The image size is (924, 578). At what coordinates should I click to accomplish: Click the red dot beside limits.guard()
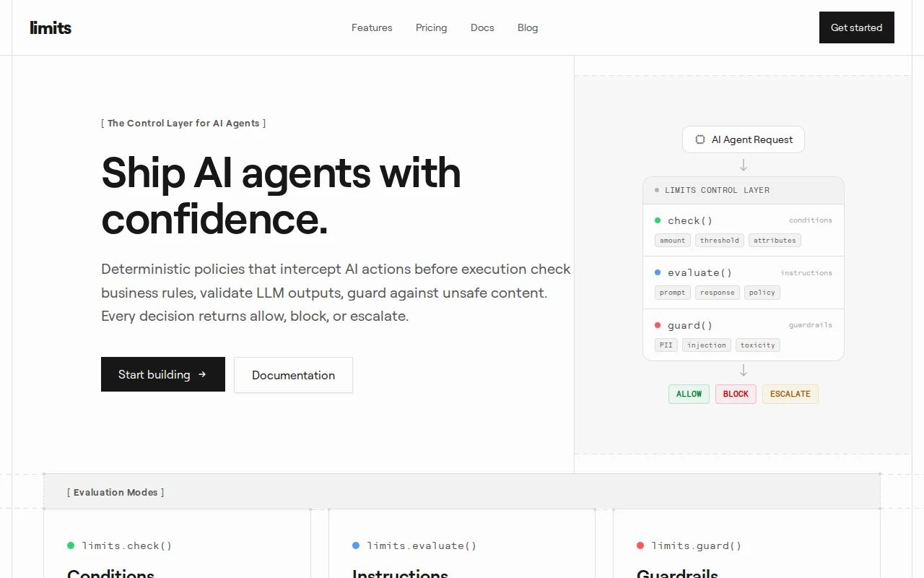[x=640, y=545]
